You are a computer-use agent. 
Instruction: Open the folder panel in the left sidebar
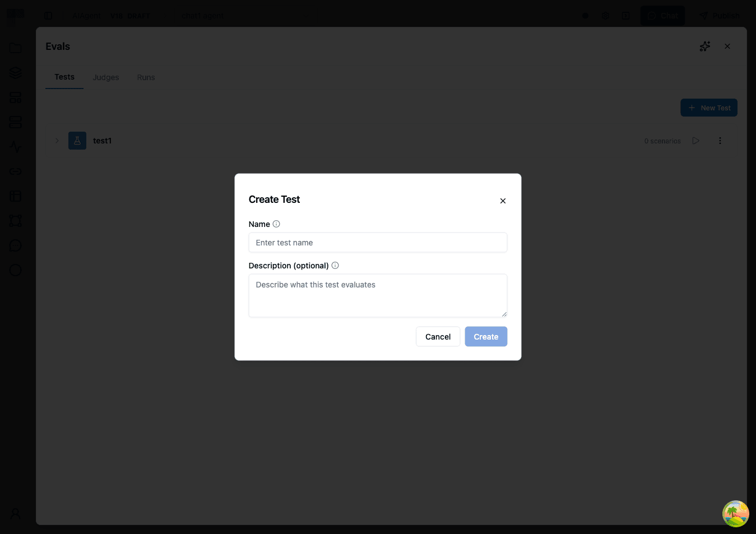click(15, 48)
